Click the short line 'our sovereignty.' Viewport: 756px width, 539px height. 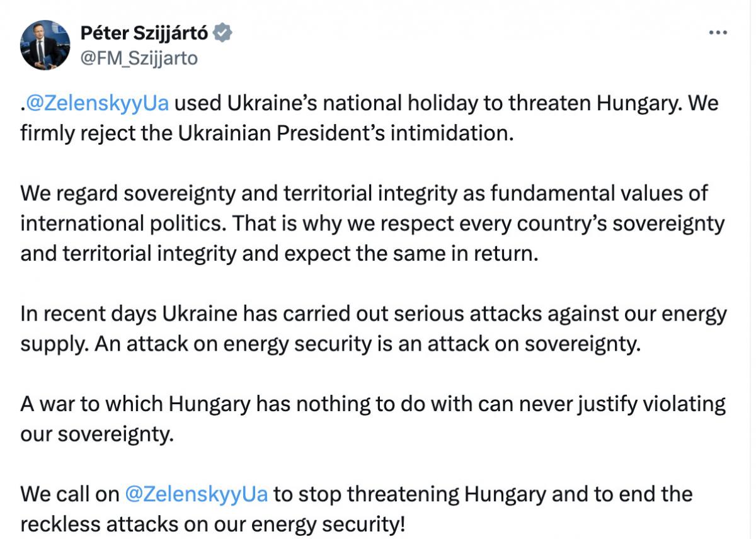[96, 434]
